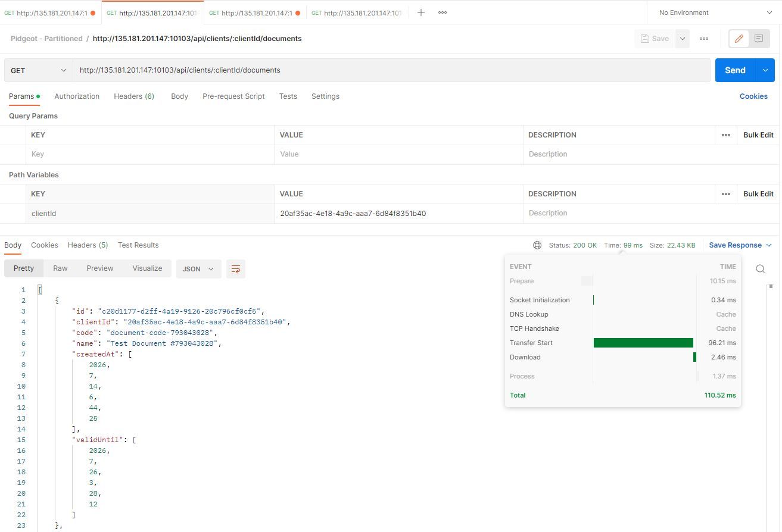The image size is (782, 532).
Task: Click the Socket Initialization row
Action: 622,300
